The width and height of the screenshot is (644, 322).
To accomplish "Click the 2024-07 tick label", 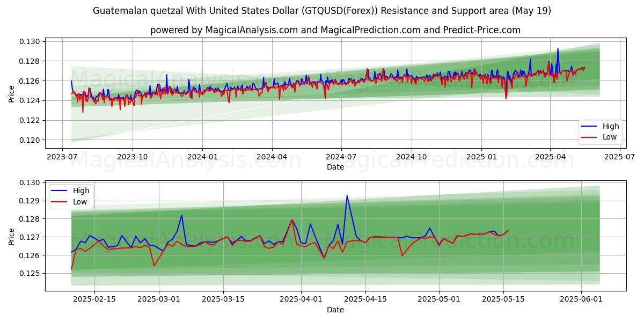I will coord(341,157).
